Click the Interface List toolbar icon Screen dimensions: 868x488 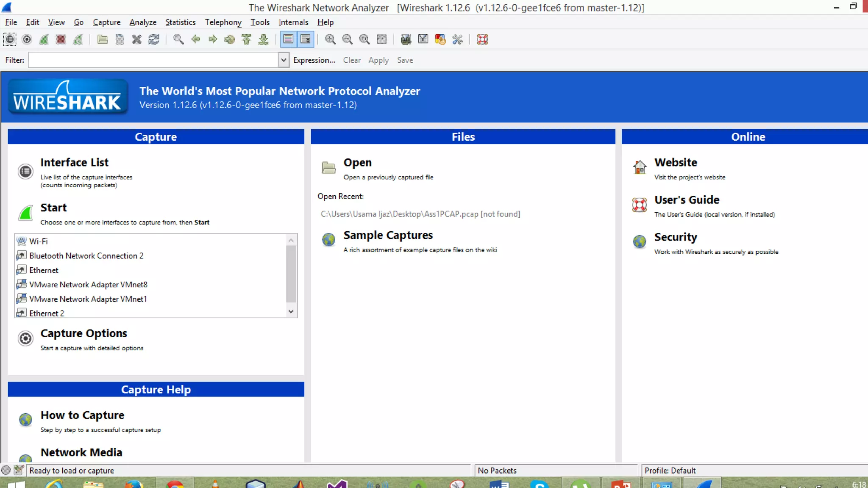9,39
